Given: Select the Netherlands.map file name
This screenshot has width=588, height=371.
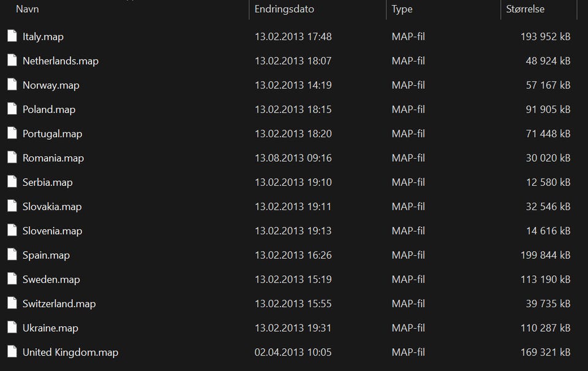Looking at the screenshot, I should (x=60, y=61).
